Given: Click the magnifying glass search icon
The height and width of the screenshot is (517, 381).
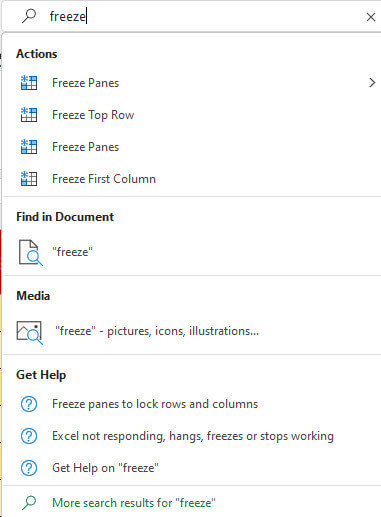Looking at the screenshot, I should (x=29, y=16).
